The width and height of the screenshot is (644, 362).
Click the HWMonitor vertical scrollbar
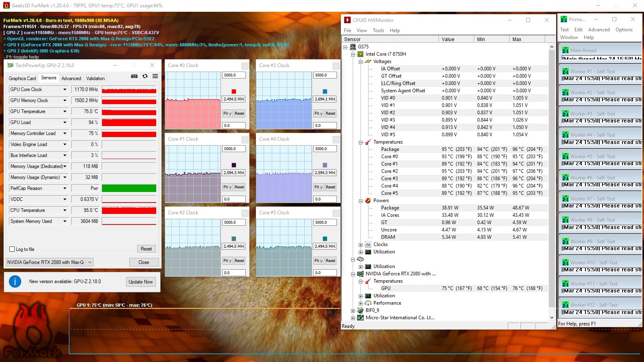(x=552, y=182)
